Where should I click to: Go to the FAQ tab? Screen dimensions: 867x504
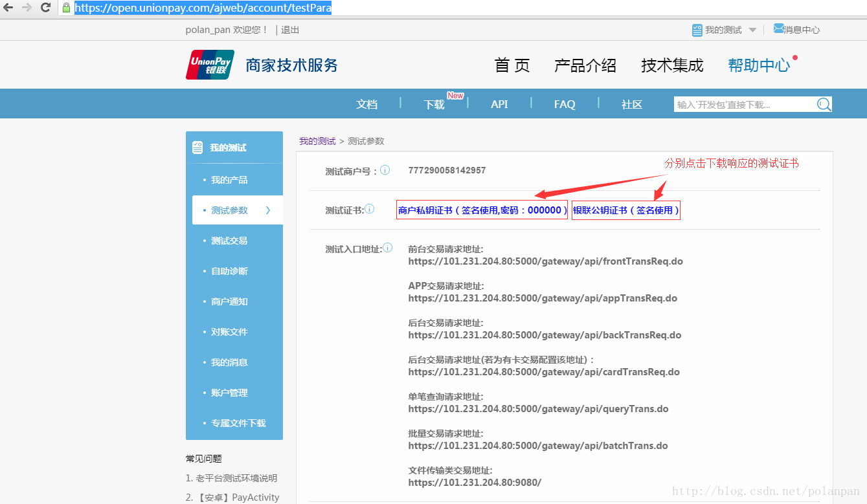click(x=565, y=104)
